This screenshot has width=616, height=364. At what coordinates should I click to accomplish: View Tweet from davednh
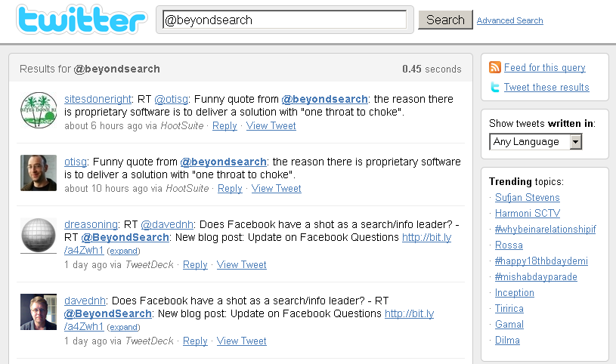pos(242,341)
